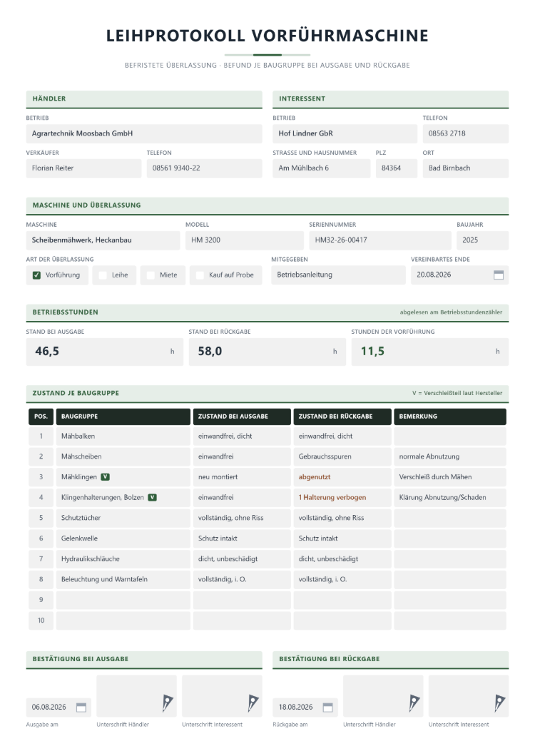Edit Stand bei Rückgabe value 58,0
Viewport: 535px width, 756px height.
267,352
